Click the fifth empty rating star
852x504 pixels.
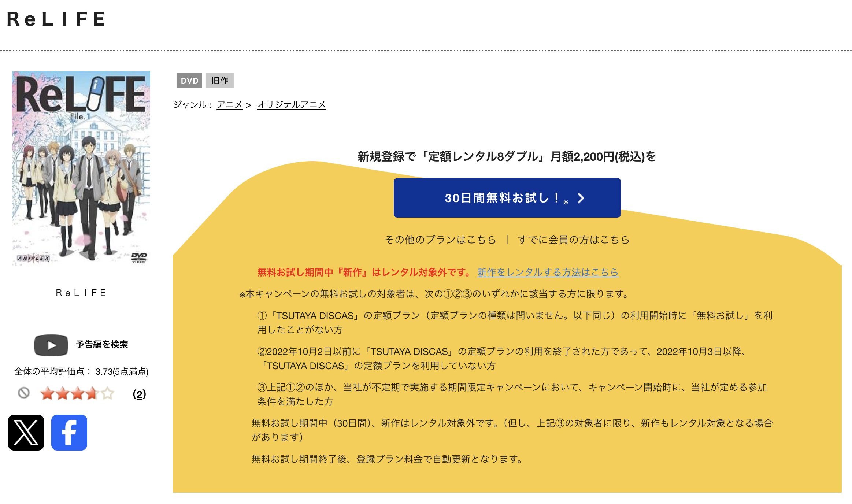point(107,393)
